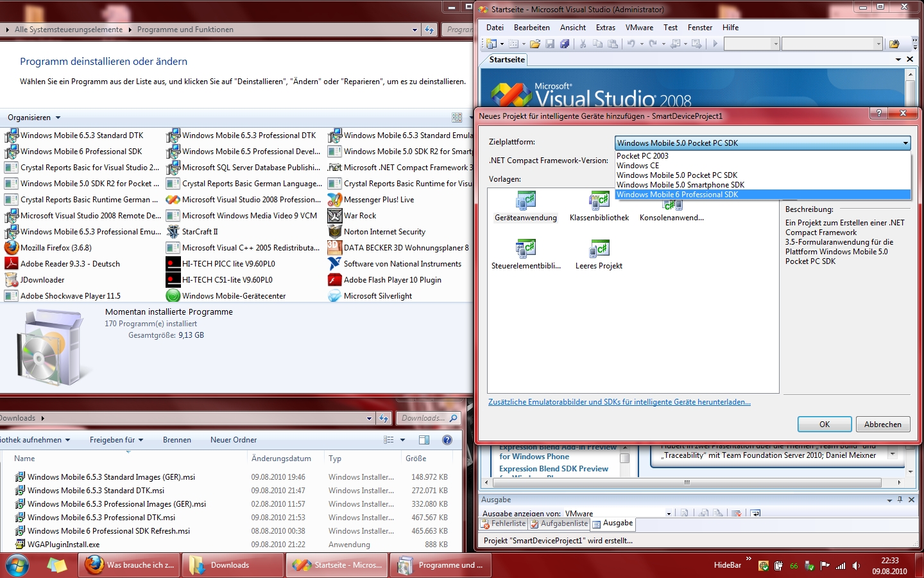The height and width of the screenshot is (578, 924).
Task: Click the Action Center flag icon in tray
Action: click(x=825, y=566)
